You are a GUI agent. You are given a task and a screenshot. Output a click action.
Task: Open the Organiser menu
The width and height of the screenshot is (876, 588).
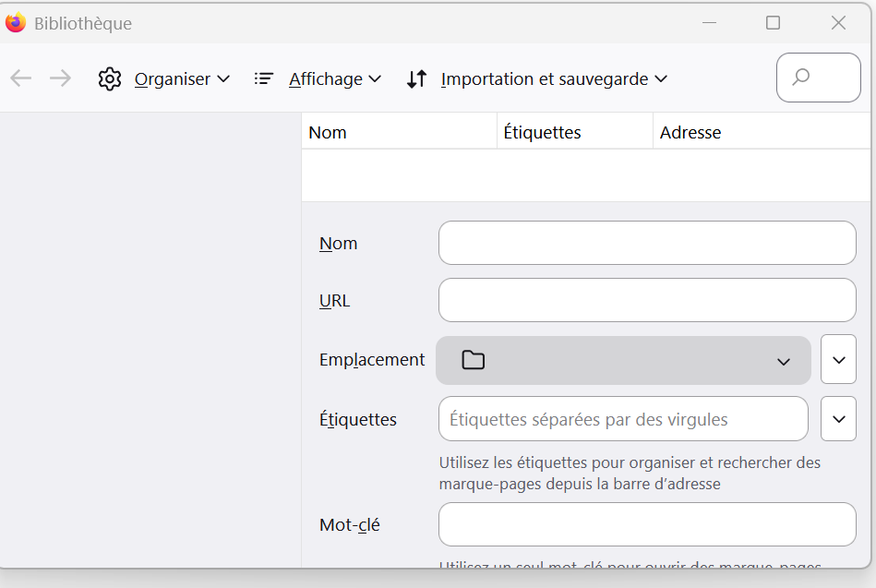(182, 79)
